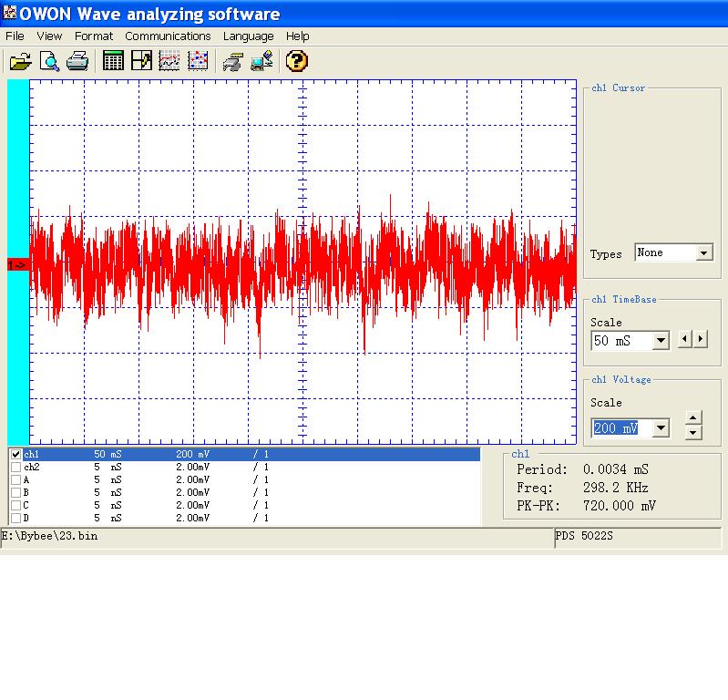The height and width of the screenshot is (700, 728).
Task: Open a waveform file with folder icon
Action: (20, 61)
